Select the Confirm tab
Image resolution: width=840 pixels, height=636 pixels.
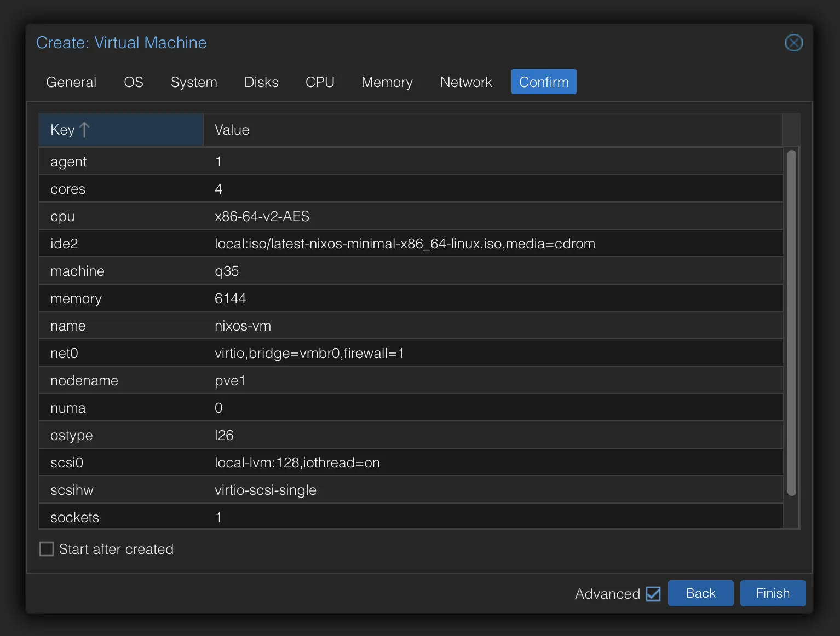[544, 82]
